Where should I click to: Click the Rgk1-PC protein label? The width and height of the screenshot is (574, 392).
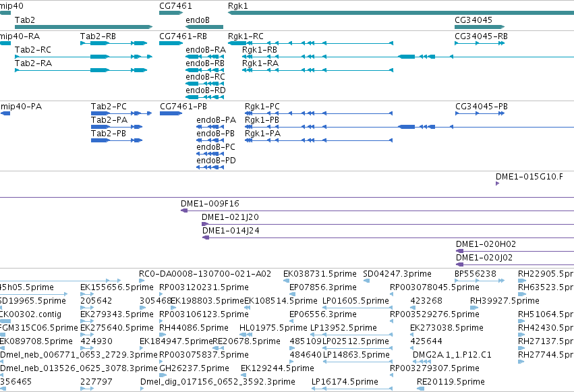262,107
